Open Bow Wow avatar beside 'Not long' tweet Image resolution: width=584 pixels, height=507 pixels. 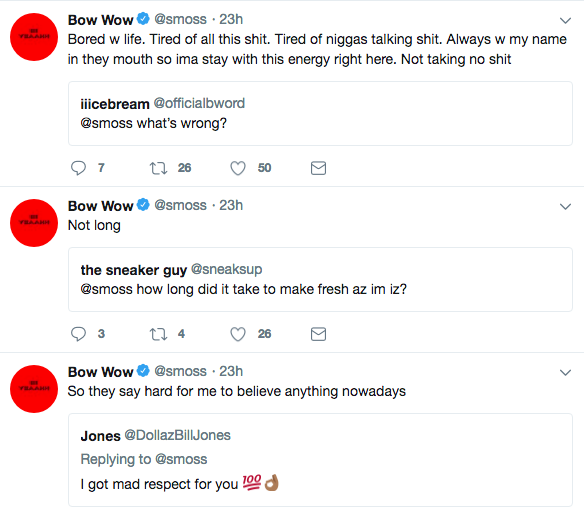click(x=34, y=223)
